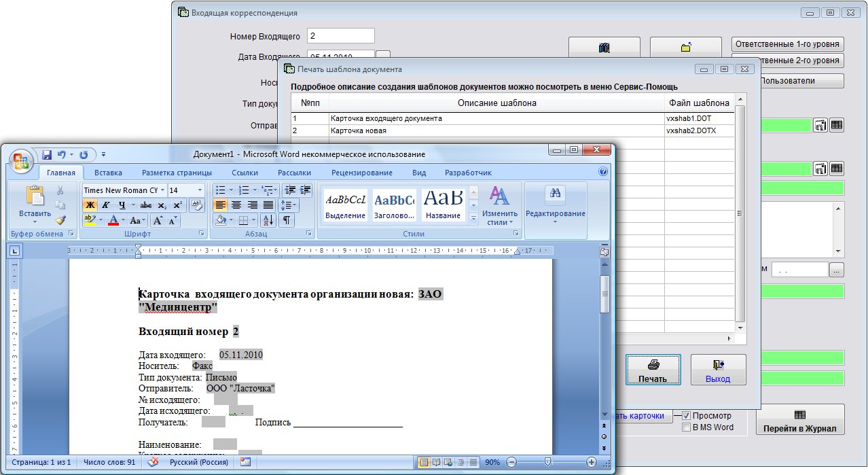Save the document from Quick Access Toolbar
Screen dimensions: 868x475
pos(47,154)
